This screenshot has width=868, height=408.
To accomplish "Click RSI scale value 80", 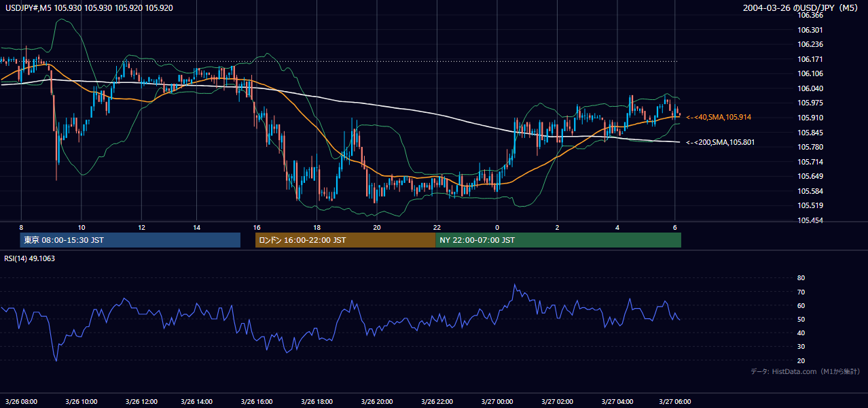I will click(801, 278).
